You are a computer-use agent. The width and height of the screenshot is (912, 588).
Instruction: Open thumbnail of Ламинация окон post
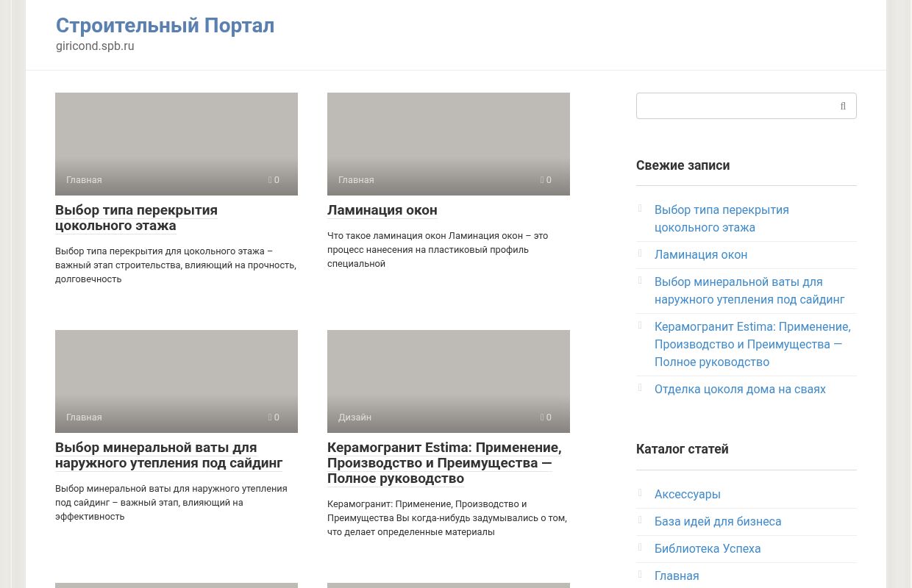click(449, 144)
